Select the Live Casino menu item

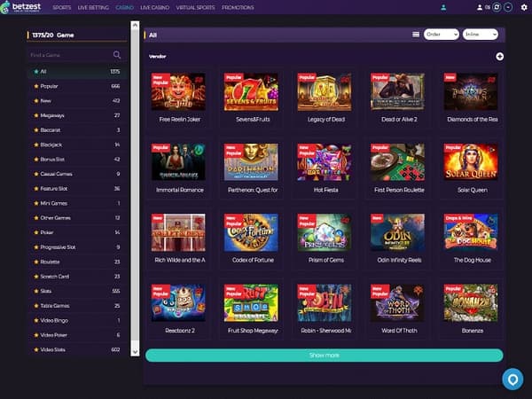(154, 7)
